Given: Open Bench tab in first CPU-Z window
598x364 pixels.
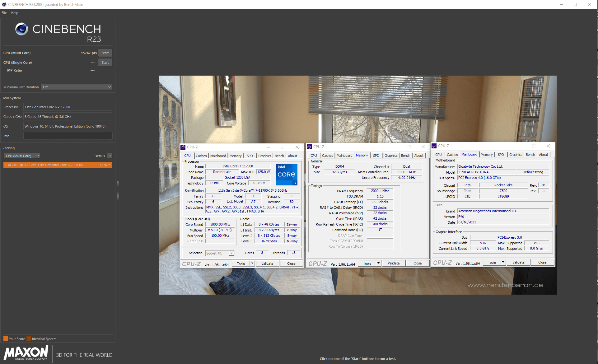Looking at the screenshot, I should [x=279, y=156].
